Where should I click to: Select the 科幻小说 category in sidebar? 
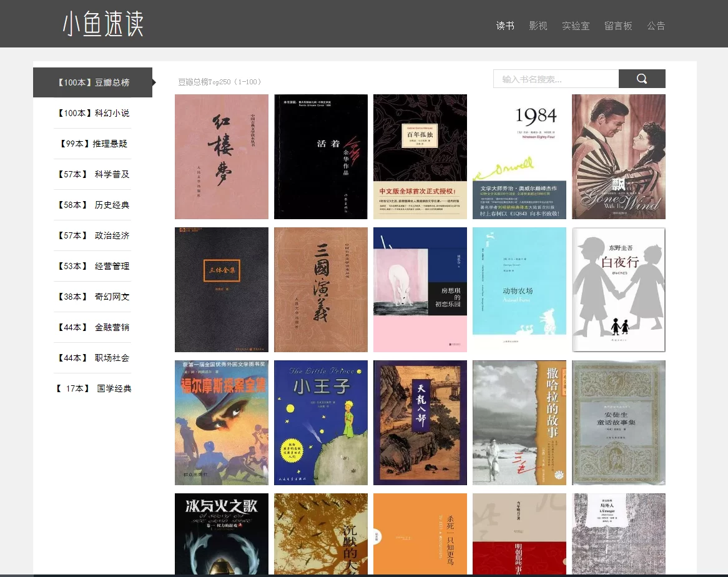(92, 113)
